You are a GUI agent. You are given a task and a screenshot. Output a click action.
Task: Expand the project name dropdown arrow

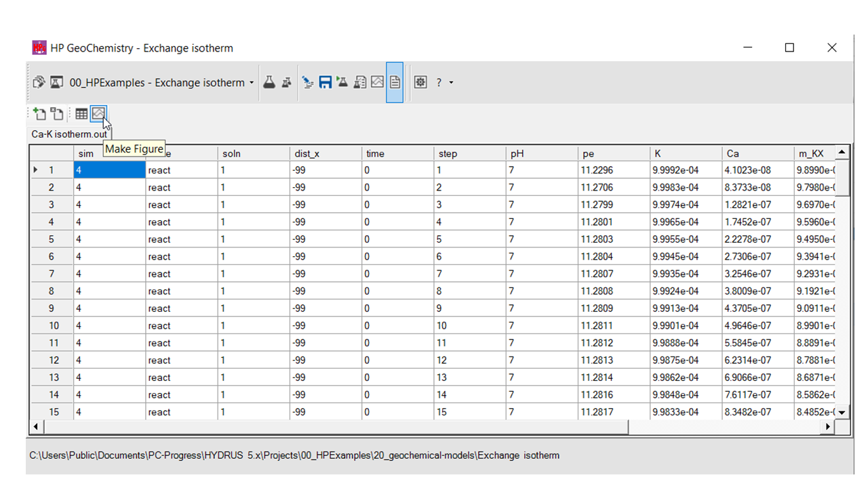252,83
